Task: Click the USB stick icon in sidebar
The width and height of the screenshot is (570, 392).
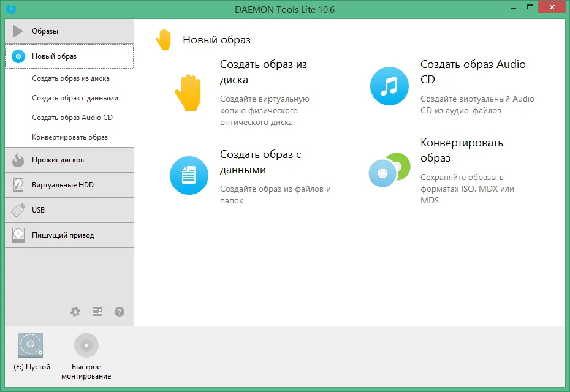Action: 18,210
